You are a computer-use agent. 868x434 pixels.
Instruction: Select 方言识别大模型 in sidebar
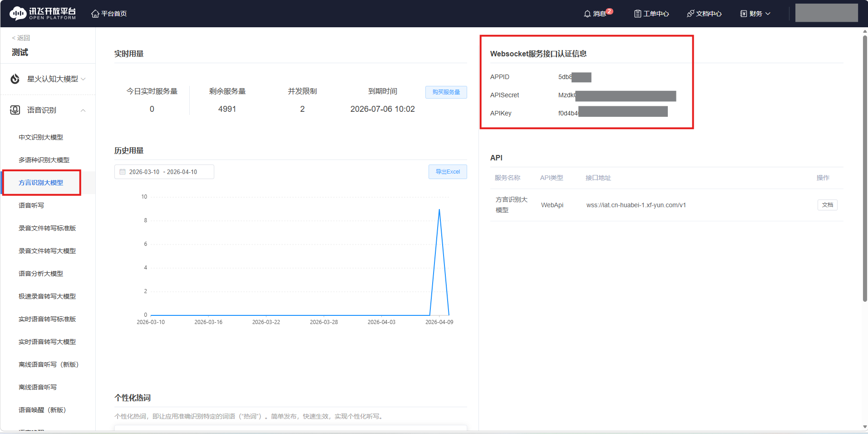(41, 183)
